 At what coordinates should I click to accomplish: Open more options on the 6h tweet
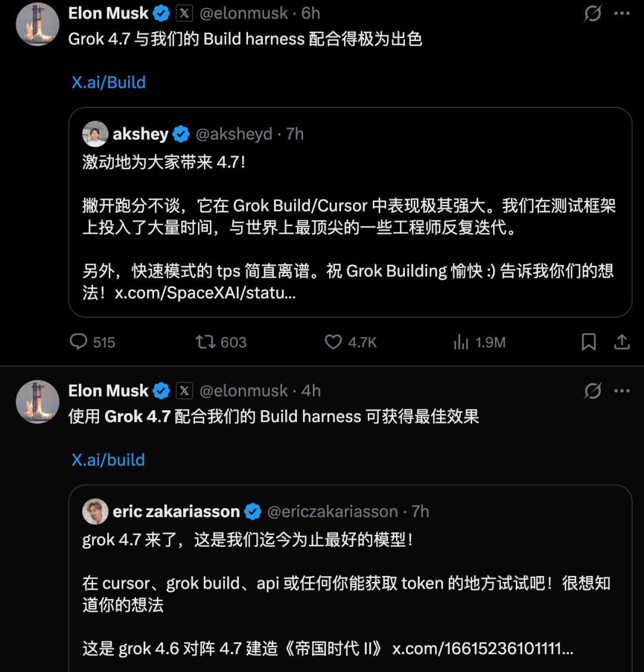pos(622,13)
